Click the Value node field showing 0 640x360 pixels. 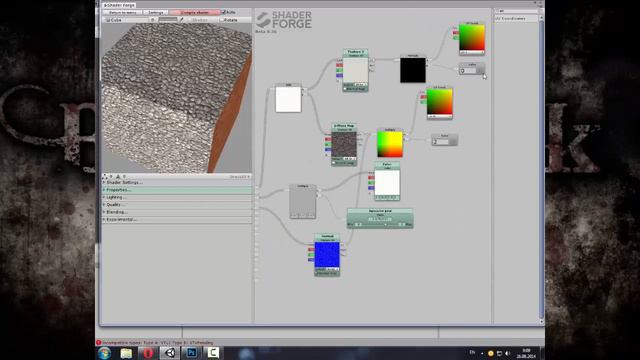click(469, 71)
